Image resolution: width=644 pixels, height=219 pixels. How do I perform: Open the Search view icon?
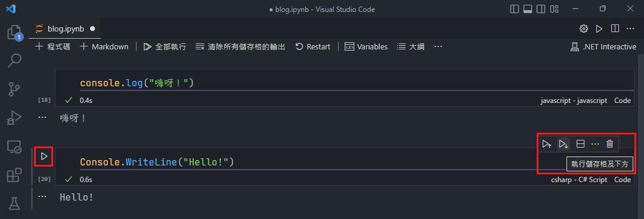14,60
